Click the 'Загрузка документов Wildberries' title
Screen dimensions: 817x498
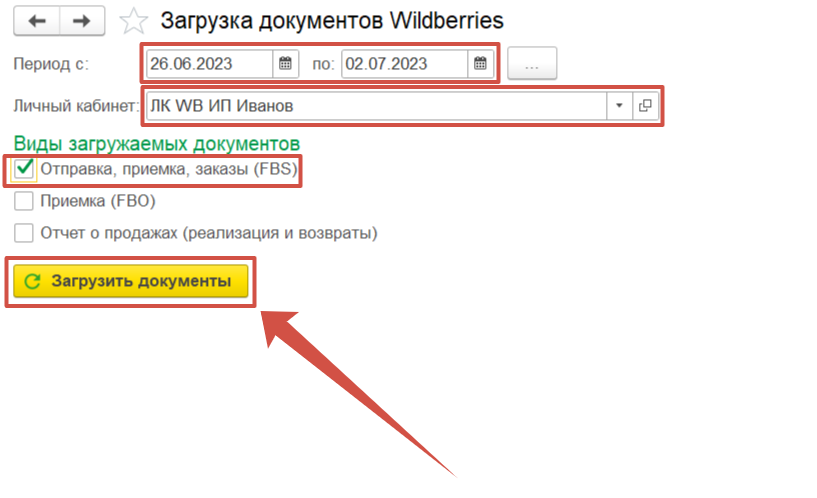tap(332, 20)
